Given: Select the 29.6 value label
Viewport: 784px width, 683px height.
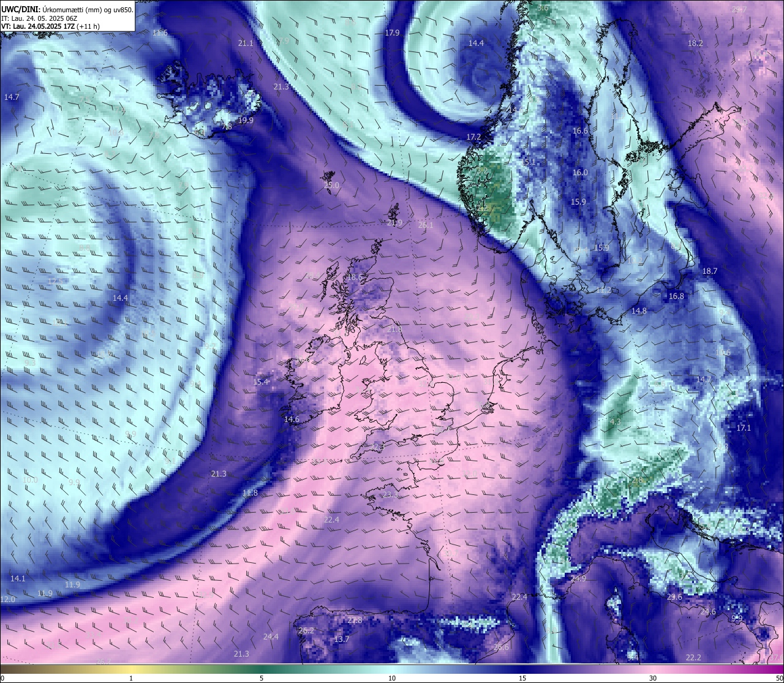Looking at the screenshot, I should click(x=674, y=597).
